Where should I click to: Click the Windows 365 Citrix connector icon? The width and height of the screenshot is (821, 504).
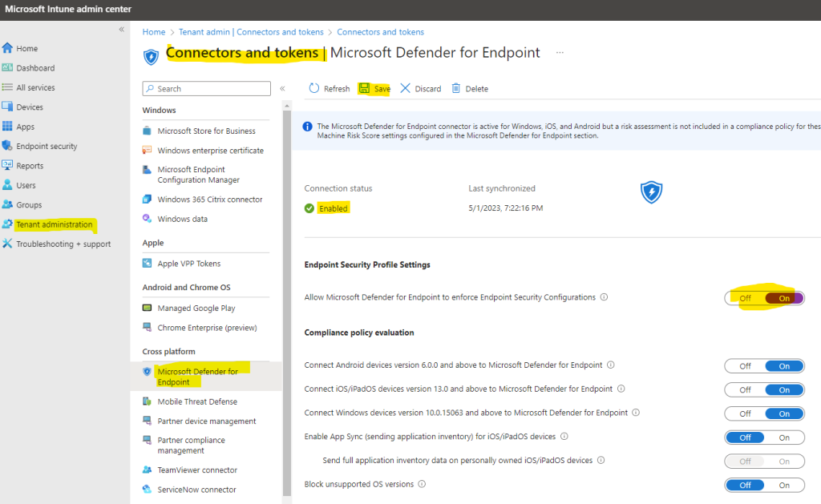coord(148,199)
